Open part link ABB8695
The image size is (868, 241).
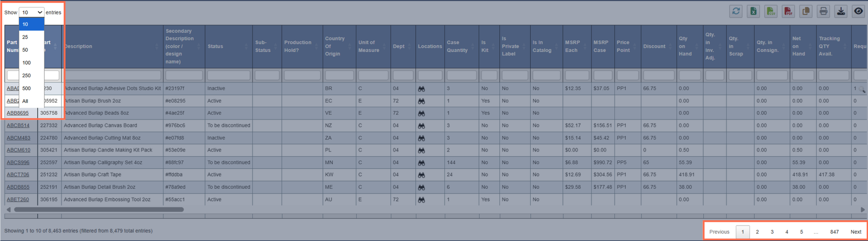coord(18,113)
